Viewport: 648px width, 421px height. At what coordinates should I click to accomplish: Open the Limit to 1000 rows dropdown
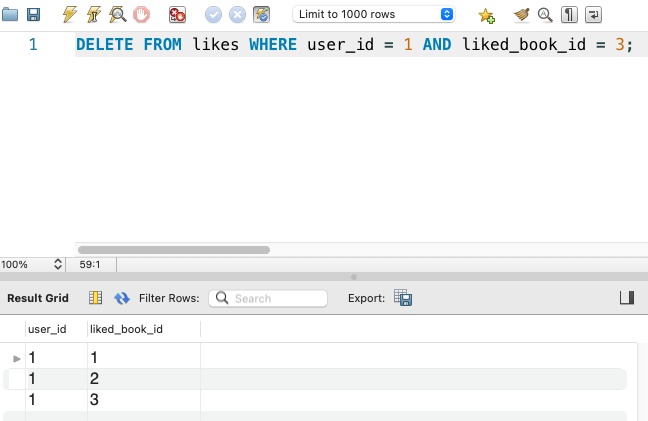(374, 14)
